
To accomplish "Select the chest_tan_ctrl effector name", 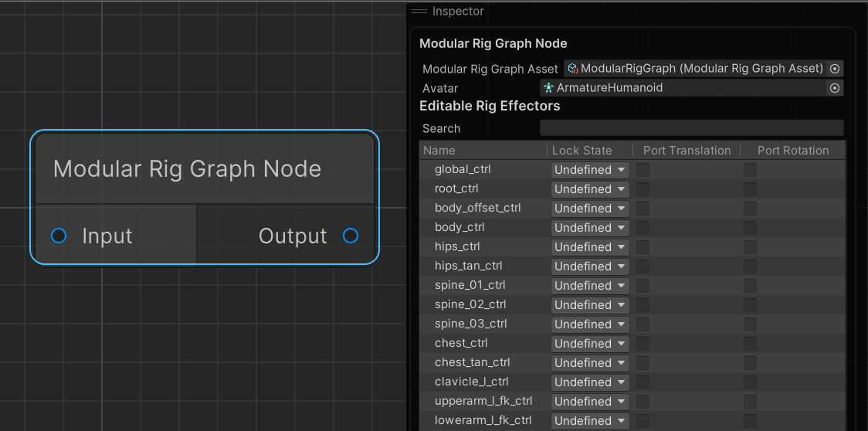I will point(473,361).
